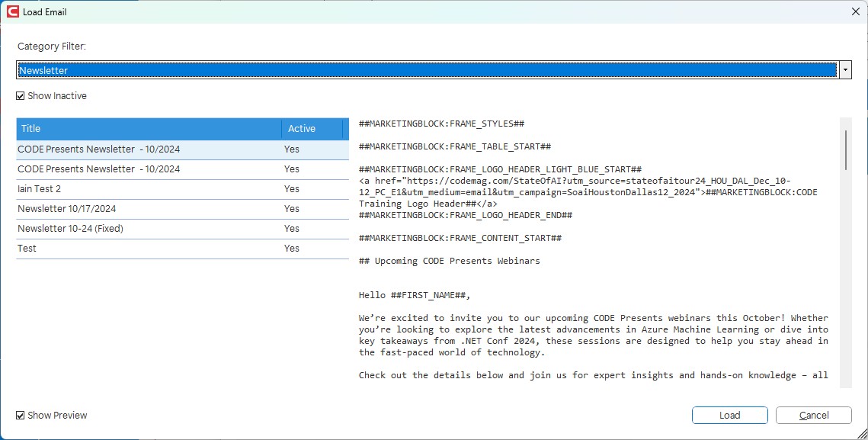Expand the Category Filter dropdown arrow
This screenshot has width=868, height=440.
(845, 70)
